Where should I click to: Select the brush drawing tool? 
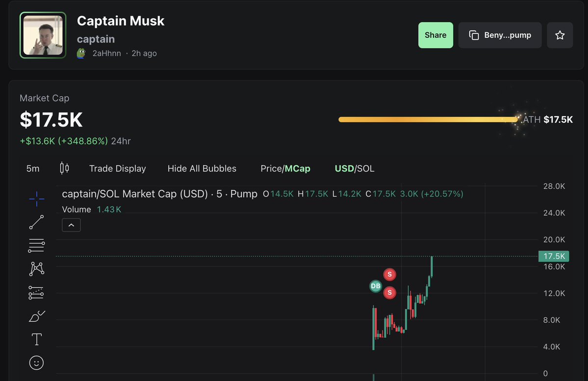[37, 316]
